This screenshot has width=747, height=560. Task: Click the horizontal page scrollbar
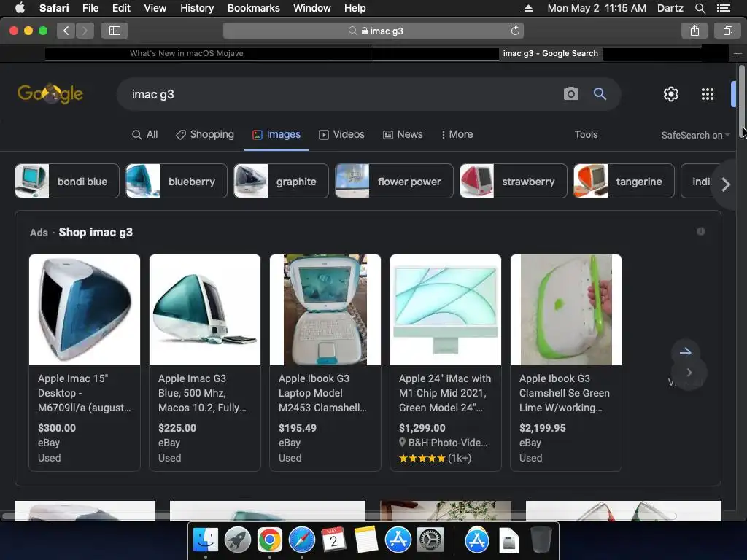click(x=339, y=516)
